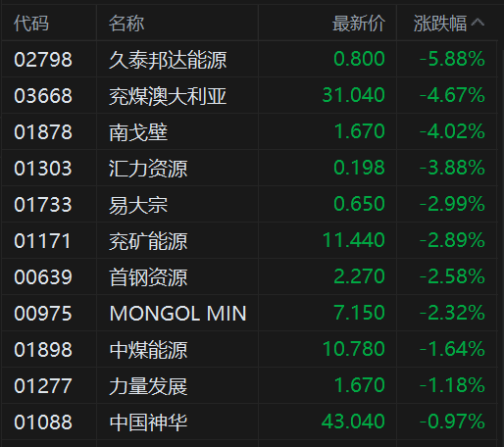Click the sort arrow beside 涨跌幅
The width and height of the screenshot is (504, 447).
478,23
